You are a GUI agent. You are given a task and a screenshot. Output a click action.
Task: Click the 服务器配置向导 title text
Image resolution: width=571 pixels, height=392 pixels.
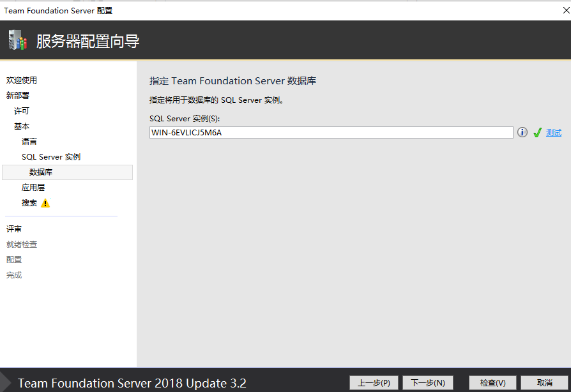pos(88,41)
